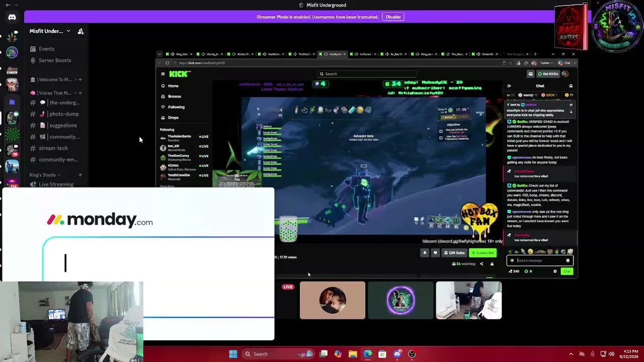Expand the Misfit Underground server dropdown
Viewport: 644px width, 362px height.
[x=68, y=31]
